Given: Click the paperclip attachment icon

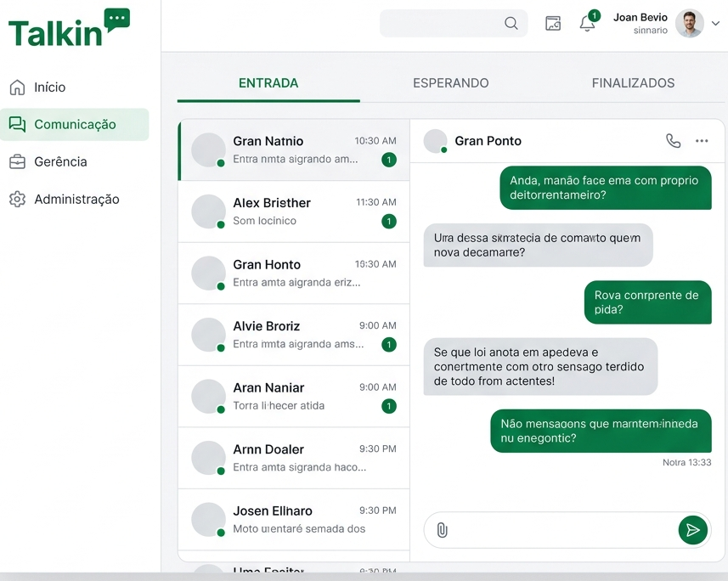Looking at the screenshot, I should click(442, 531).
